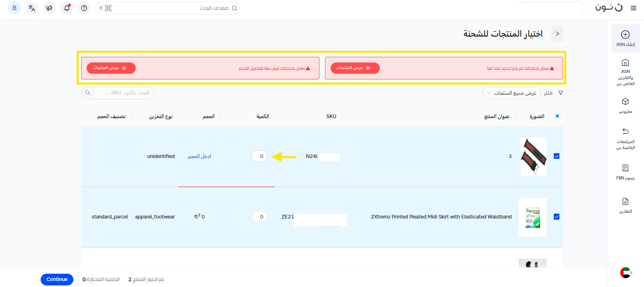Open التقارير reports sidebar item
This screenshot has height=287, width=644.
point(625,206)
